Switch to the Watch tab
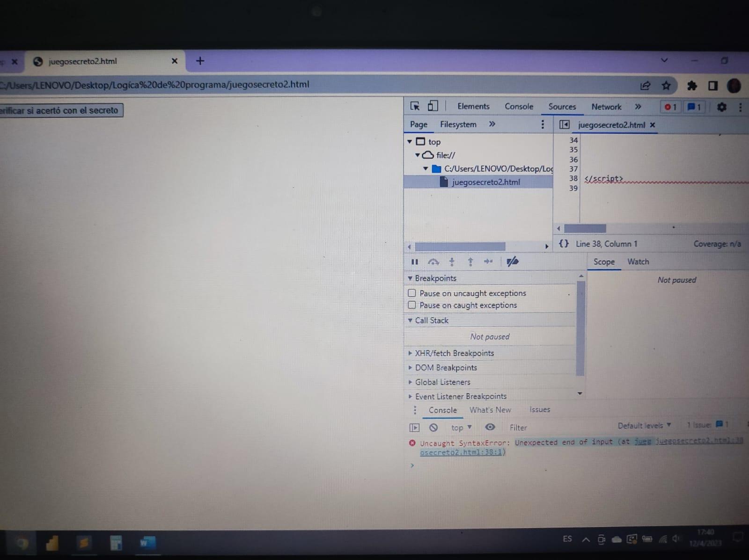Viewport: 749px width, 560px height. (638, 262)
